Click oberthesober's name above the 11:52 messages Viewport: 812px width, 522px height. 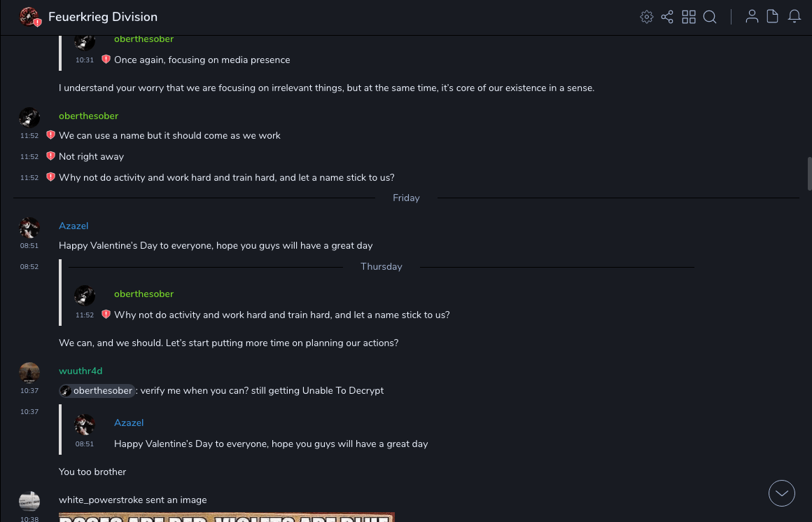pos(88,116)
